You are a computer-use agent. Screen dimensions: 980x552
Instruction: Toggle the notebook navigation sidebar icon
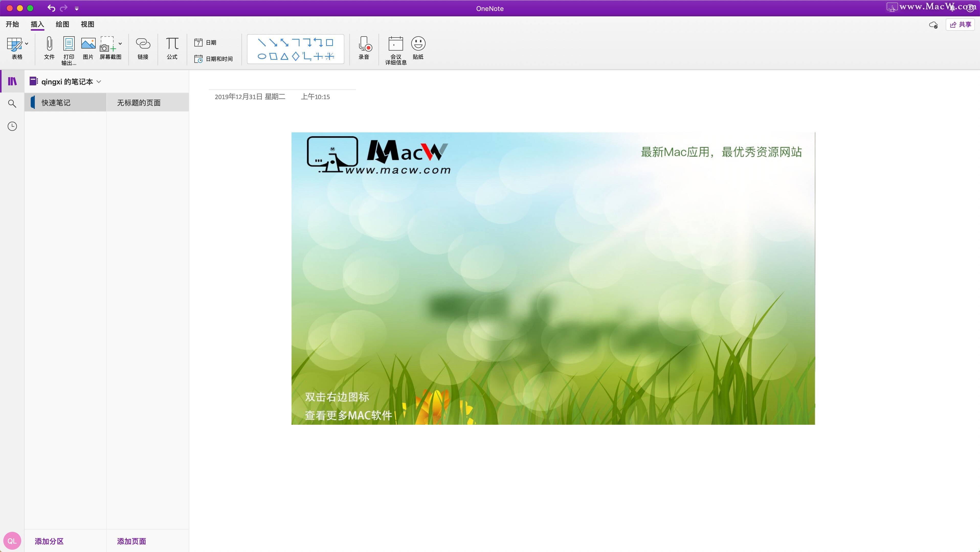(12, 81)
